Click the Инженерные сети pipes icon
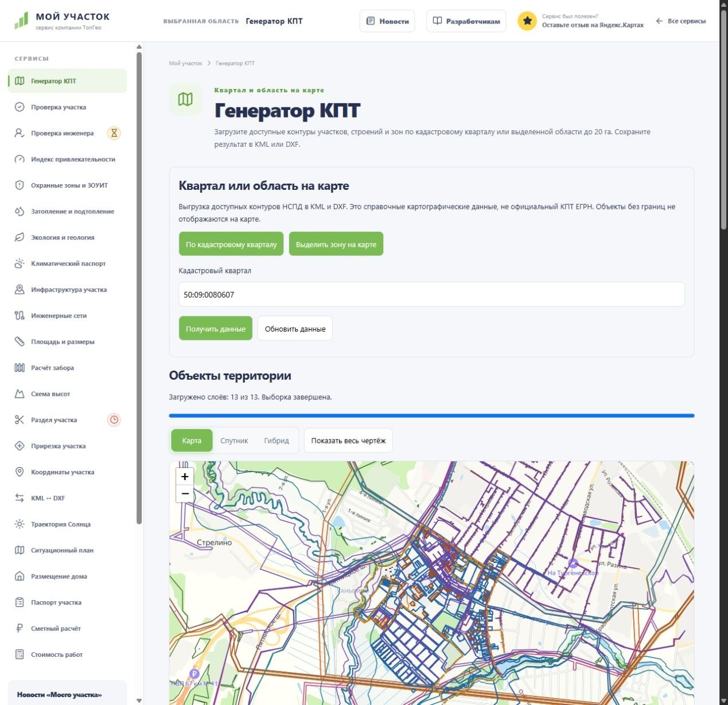Image resolution: width=728 pixels, height=705 pixels. click(20, 316)
